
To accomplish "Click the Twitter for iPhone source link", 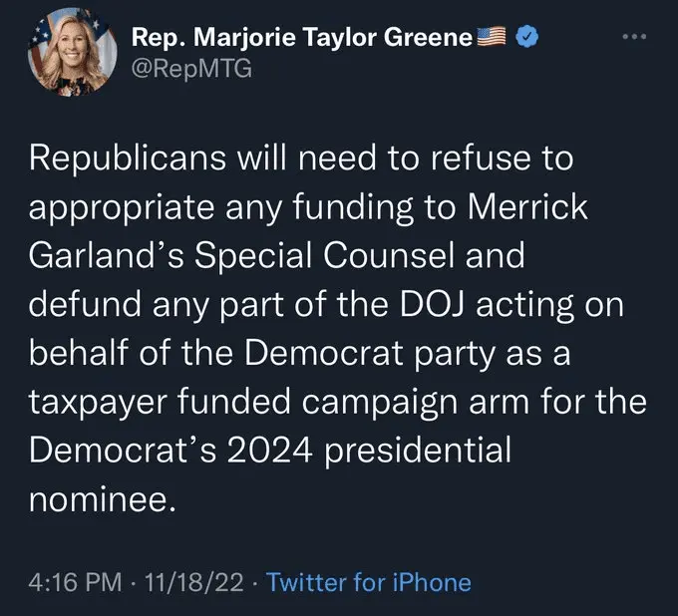I will pyautogui.click(x=369, y=582).
